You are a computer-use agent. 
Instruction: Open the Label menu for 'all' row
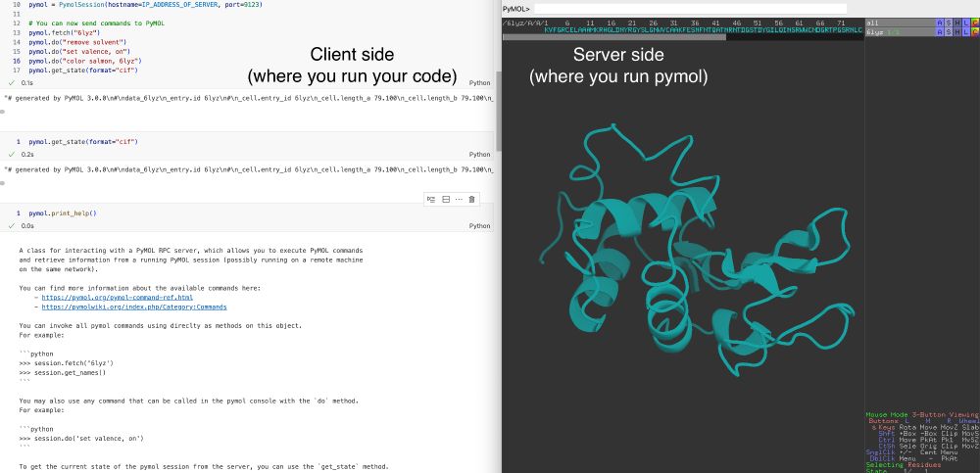pos(966,23)
